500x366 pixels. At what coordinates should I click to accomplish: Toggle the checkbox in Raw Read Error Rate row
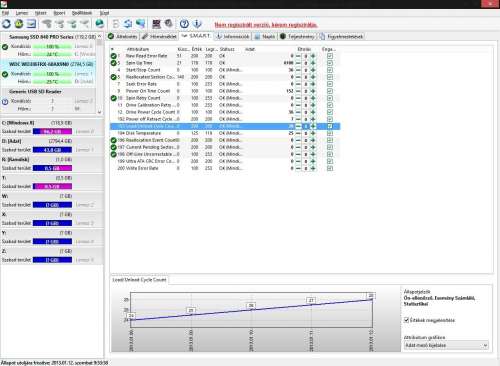point(330,56)
